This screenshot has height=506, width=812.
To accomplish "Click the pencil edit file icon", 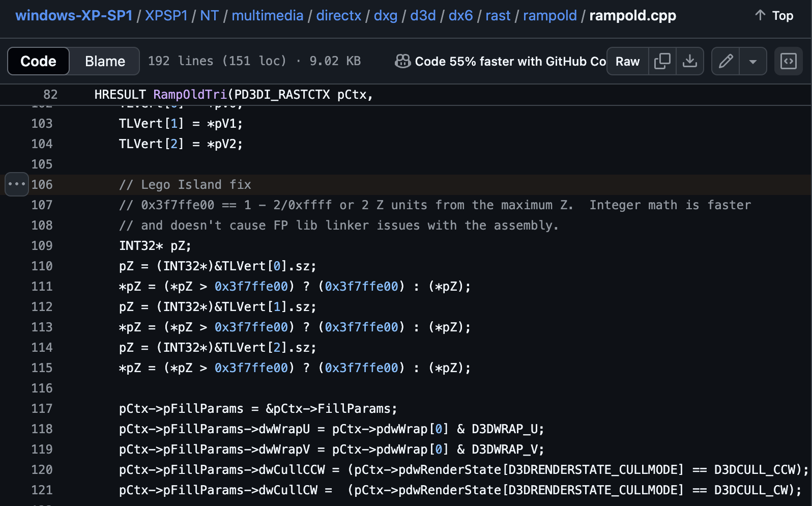I will coord(726,62).
